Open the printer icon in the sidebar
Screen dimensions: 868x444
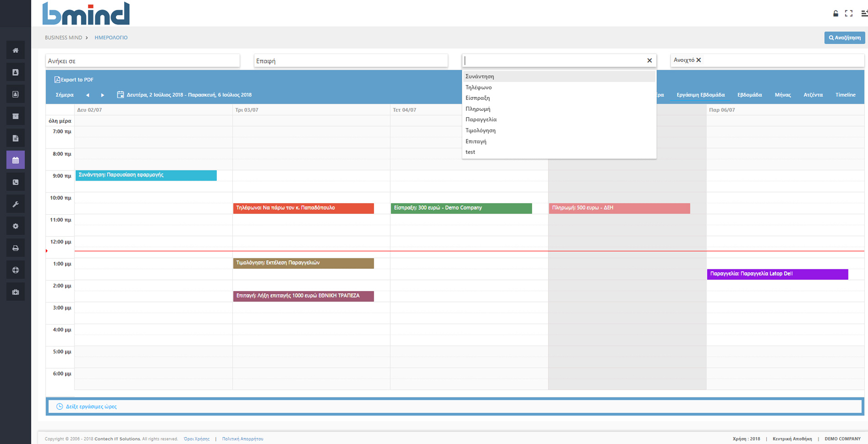(x=16, y=248)
